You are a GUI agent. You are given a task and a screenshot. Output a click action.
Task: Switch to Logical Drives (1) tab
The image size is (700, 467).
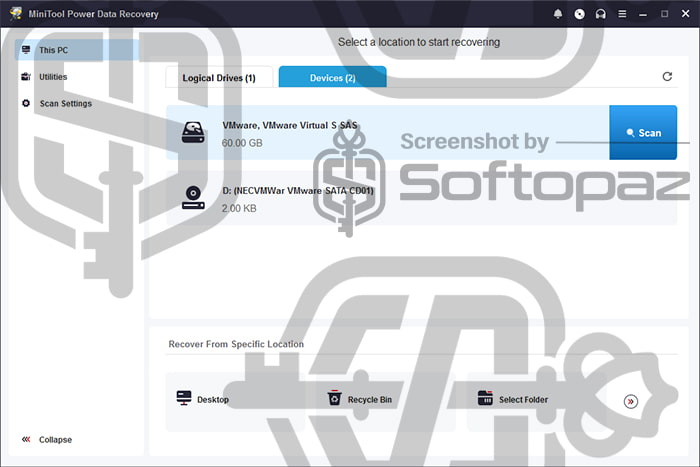point(219,77)
